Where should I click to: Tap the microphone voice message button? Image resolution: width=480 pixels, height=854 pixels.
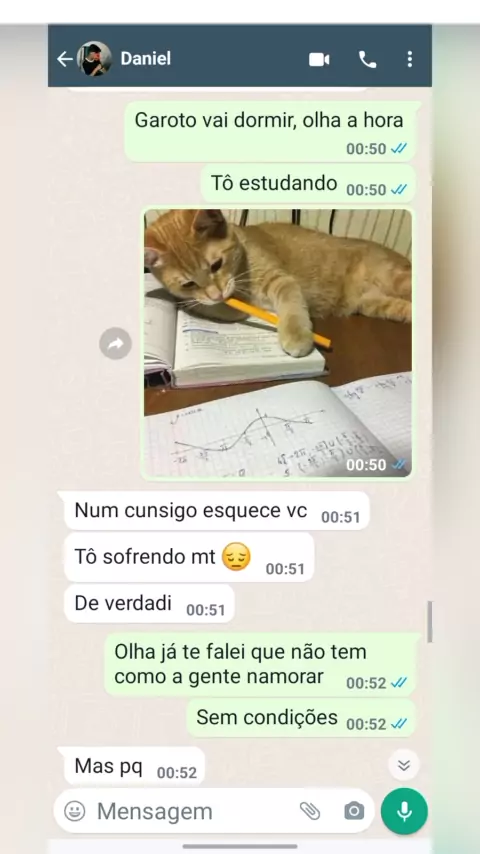pyautogui.click(x=404, y=811)
